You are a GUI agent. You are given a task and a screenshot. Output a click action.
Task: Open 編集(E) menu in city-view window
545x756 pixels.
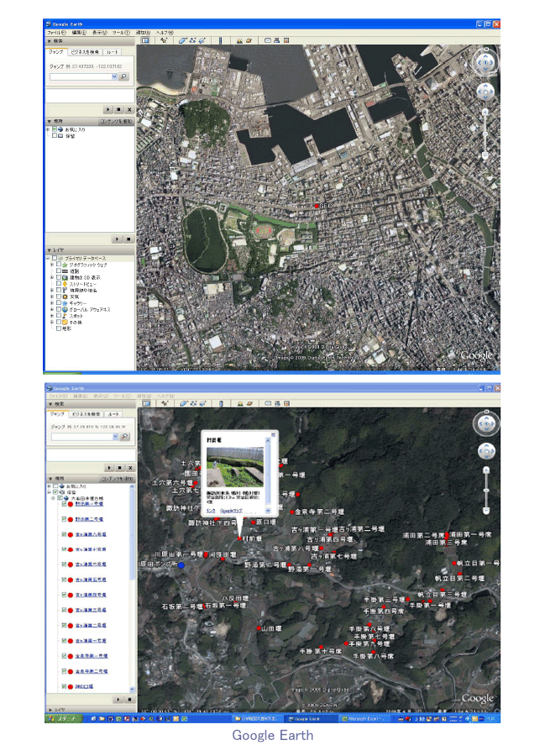[79, 32]
